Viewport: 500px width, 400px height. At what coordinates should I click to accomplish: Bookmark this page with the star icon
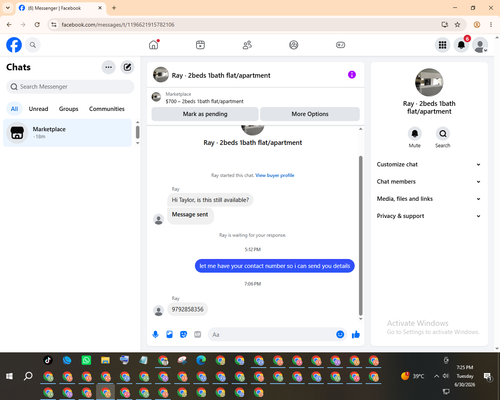pos(457,25)
